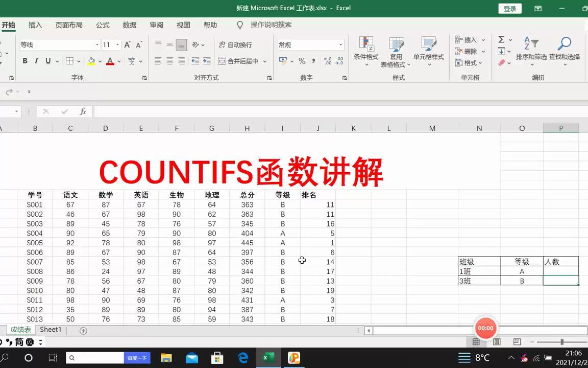Click the percent style icon
Image resolution: width=588 pixels, height=368 pixels.
[302, 61]
